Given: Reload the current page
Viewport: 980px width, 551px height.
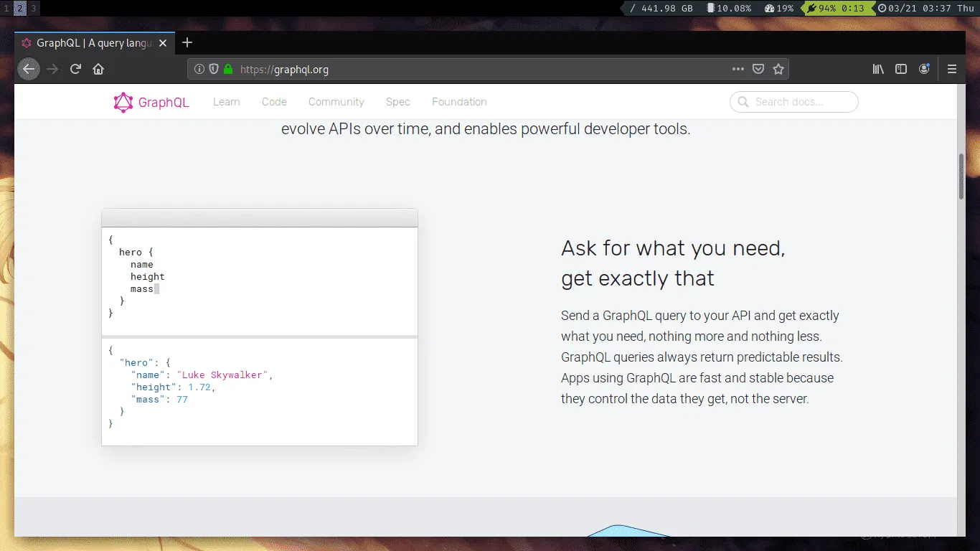Looking at the screenshot, I should pyautogui.click(x=75, y=69).
